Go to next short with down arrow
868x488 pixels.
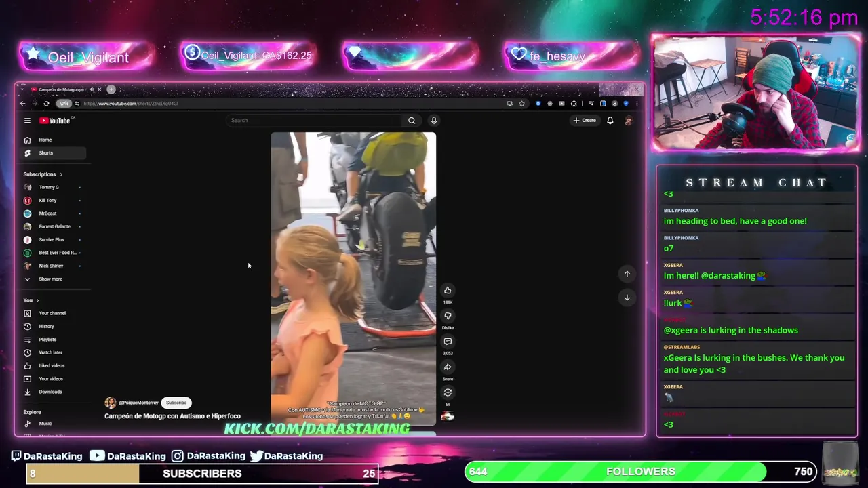(x=627, y=298)
